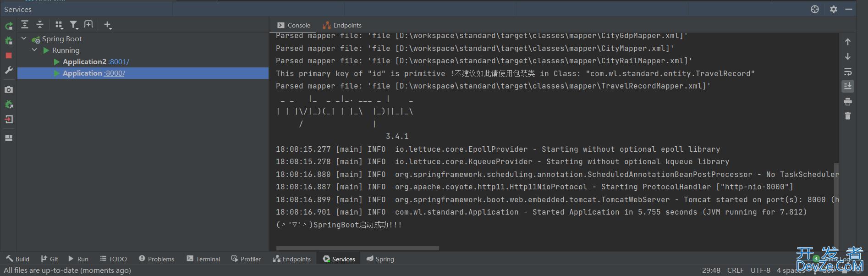Click the Collapse All toolbar icon
Viewport: 868px width, 276px height.
point(40,25)
